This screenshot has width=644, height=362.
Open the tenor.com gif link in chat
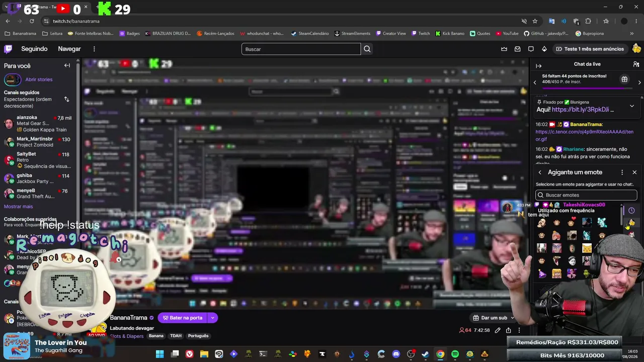click(x=585, y=135)
